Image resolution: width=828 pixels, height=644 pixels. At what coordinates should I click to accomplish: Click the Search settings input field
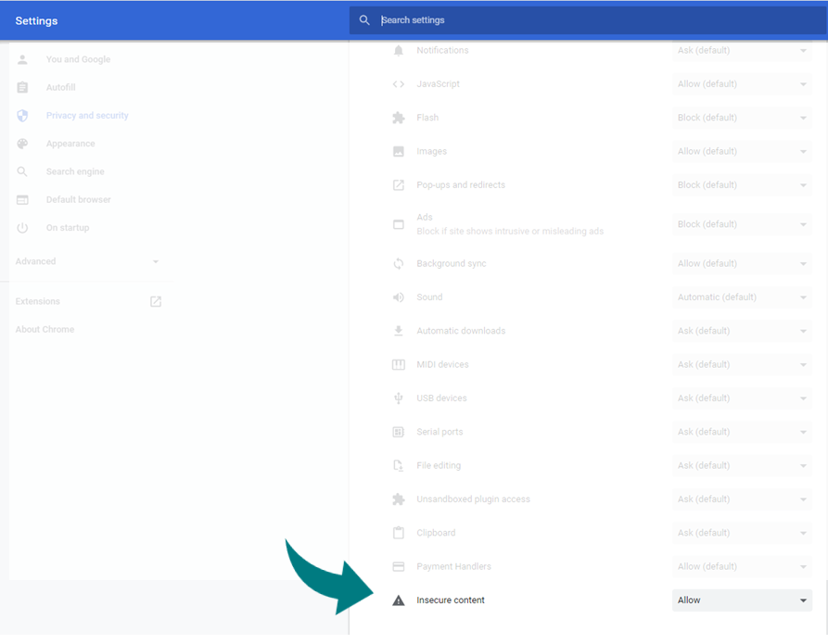pos(588,20)
